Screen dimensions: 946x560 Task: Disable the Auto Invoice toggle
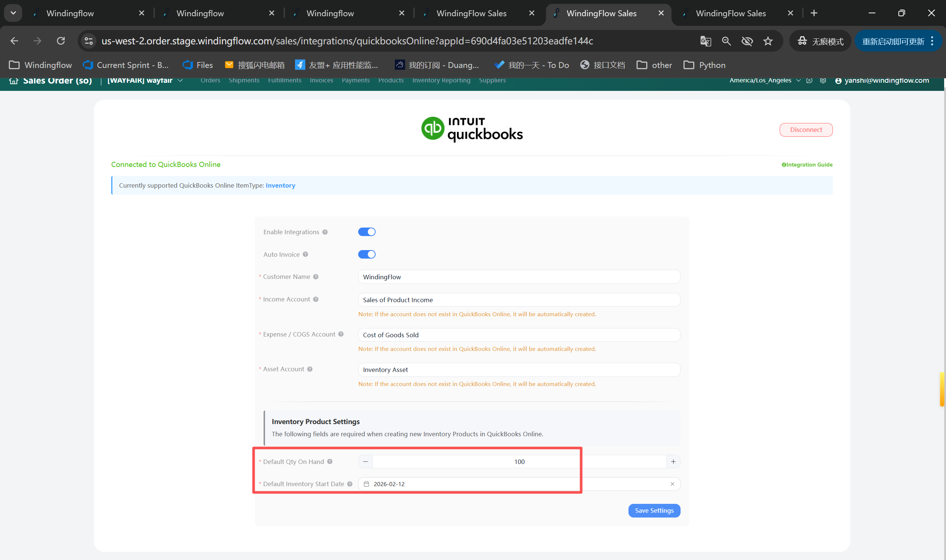tap(367, 254)
